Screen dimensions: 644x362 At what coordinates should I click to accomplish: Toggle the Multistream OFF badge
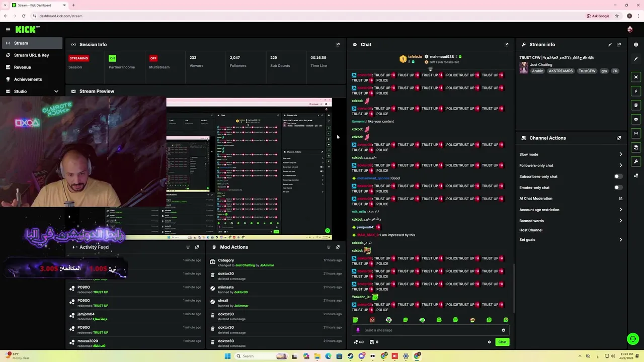(x=153, y=58)
